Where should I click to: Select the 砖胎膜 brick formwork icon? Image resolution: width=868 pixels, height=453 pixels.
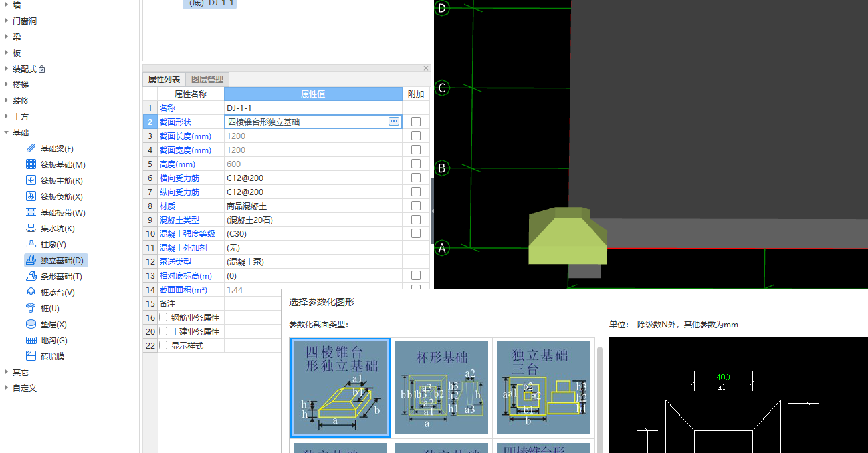pos(31,356)
